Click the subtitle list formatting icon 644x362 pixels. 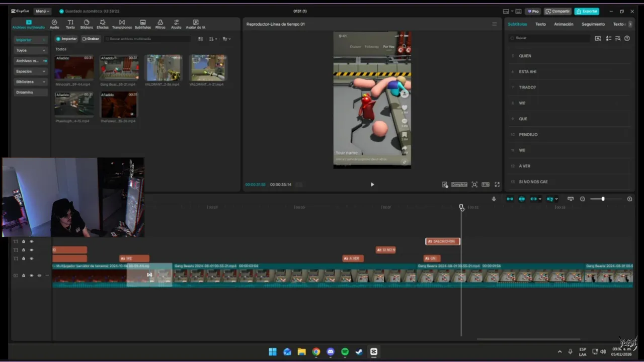pyautogui.click(x=608, y=38)
